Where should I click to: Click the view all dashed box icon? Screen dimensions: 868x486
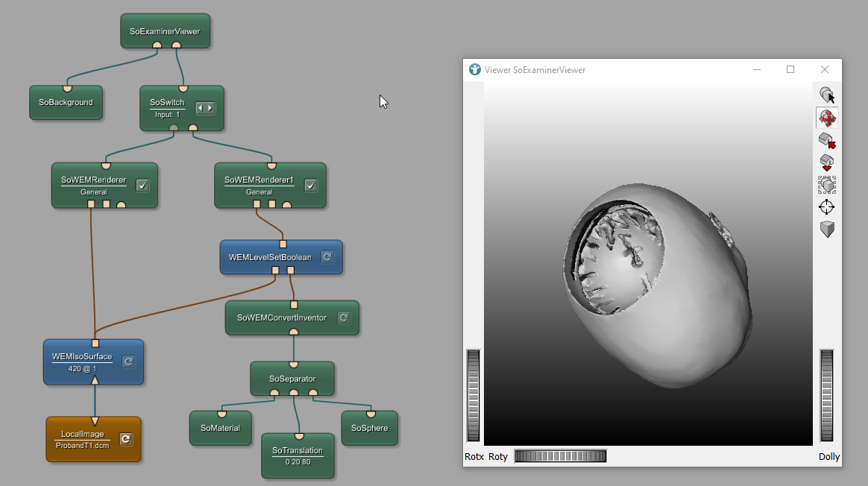[x=827, y=185]
